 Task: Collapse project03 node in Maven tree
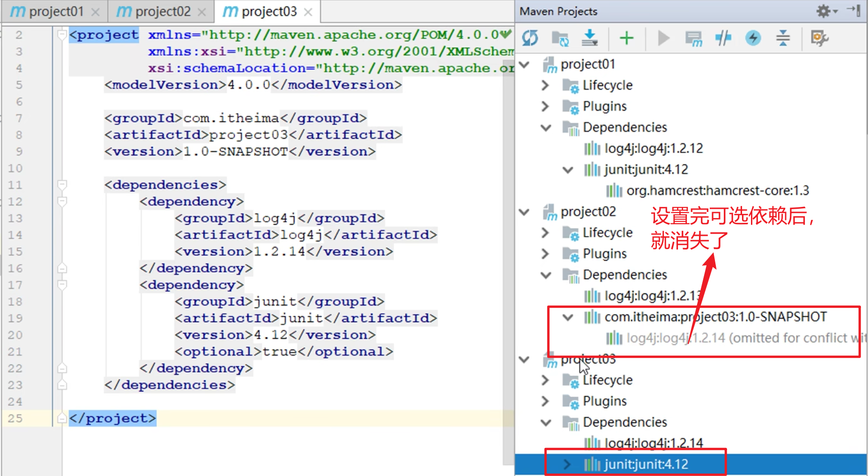[x=524, y=359]
